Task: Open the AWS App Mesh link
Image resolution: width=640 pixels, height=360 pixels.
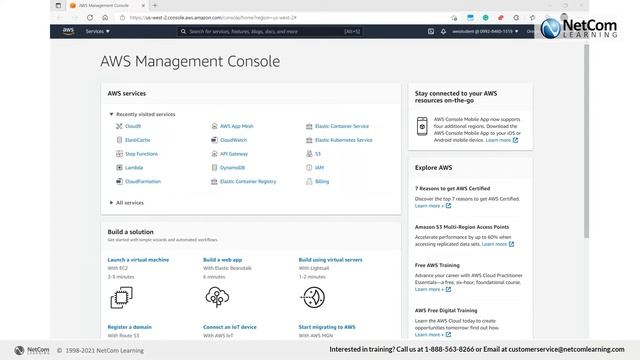Action: pyautogui.click(x=237, y=126)
